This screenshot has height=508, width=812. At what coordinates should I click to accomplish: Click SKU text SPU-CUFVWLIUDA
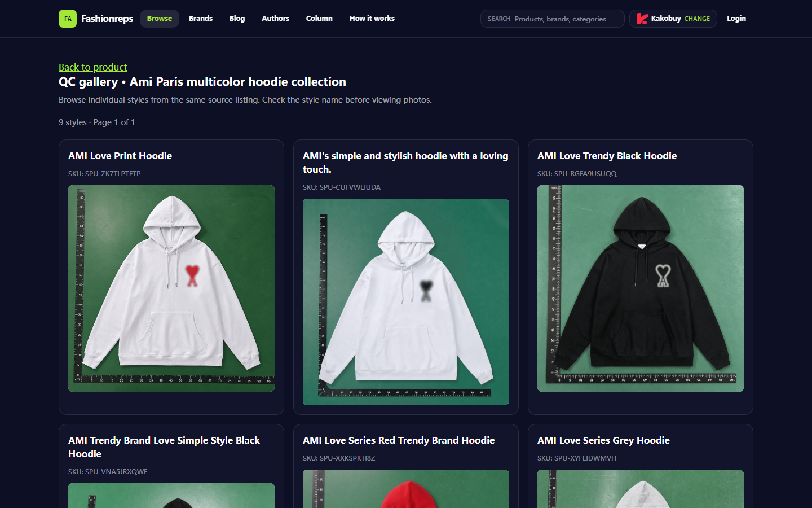[342, 187]
